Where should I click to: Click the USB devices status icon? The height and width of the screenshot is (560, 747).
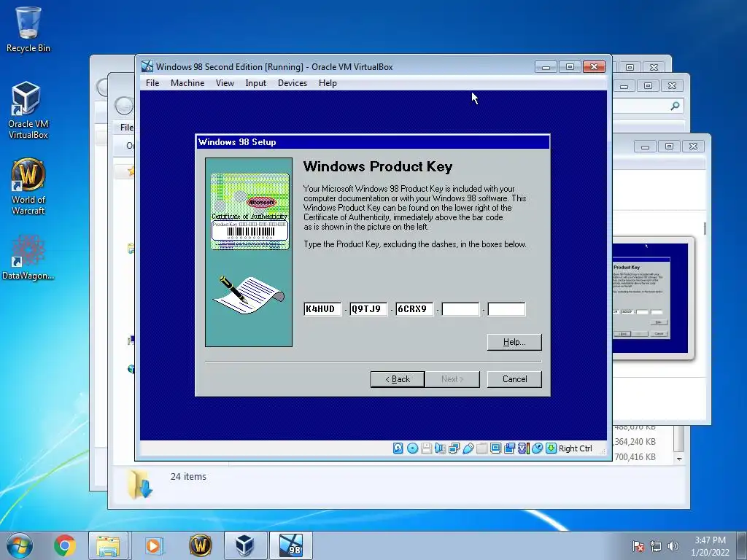click(x=468, y=448)
